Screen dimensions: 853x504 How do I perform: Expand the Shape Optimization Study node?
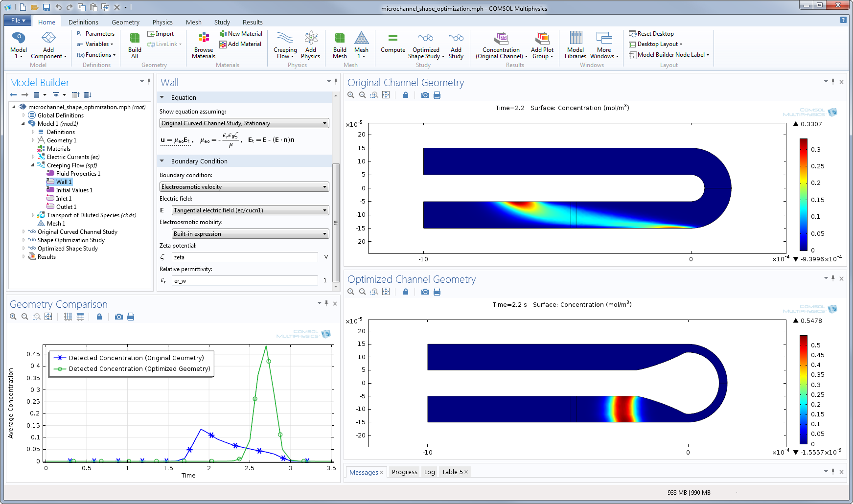(23, 240)
